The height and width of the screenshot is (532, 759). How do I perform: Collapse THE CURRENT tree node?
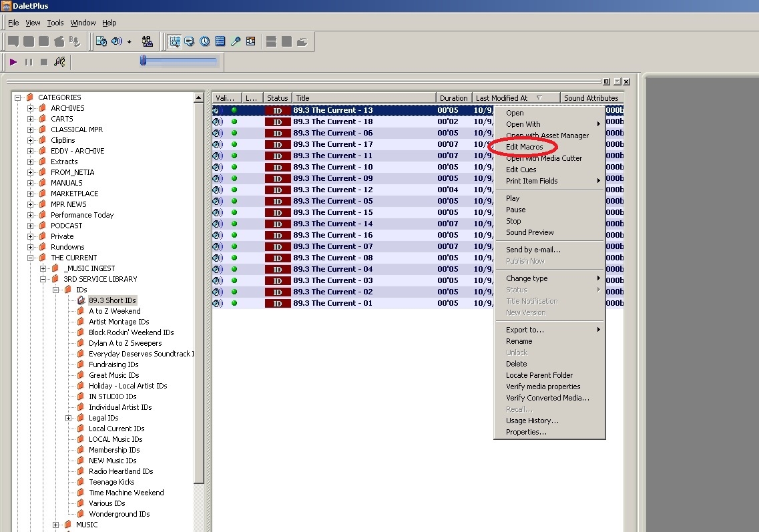[30, 258]
